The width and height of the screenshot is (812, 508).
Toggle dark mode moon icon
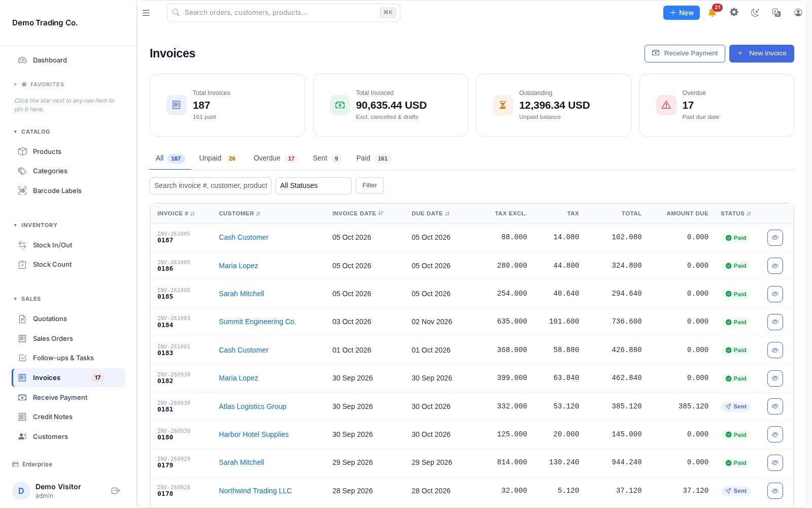(x=755, y=13)
